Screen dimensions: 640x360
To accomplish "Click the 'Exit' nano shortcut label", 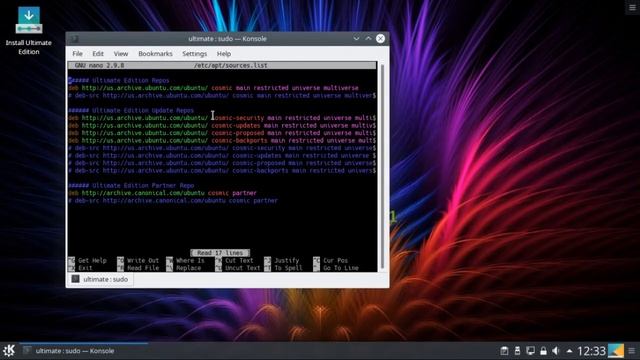I will pyautogui.click(x=85, y=268).
